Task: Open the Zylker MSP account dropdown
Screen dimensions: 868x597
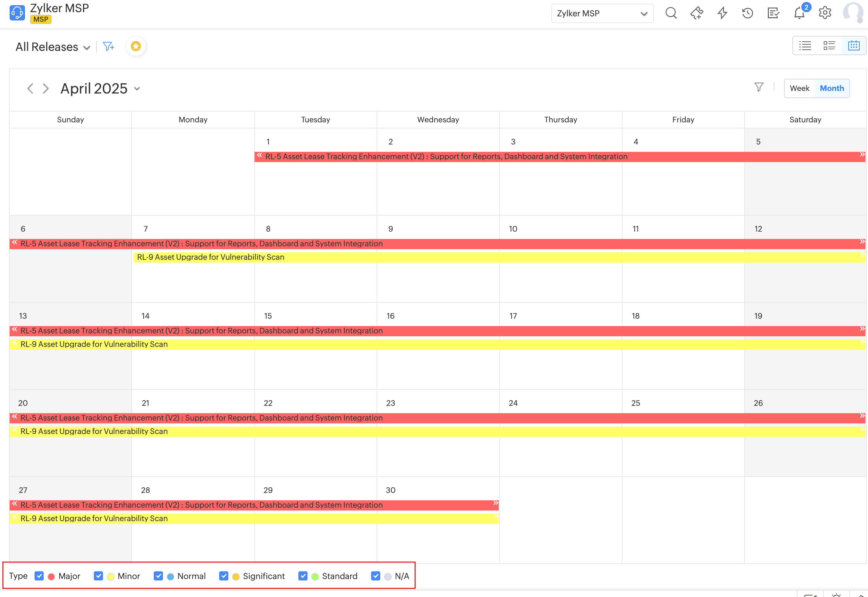Action: point(602,13)
